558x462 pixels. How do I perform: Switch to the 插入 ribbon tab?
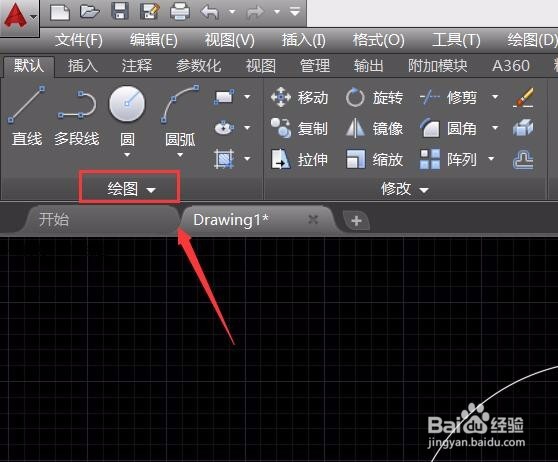click(83, 66)
